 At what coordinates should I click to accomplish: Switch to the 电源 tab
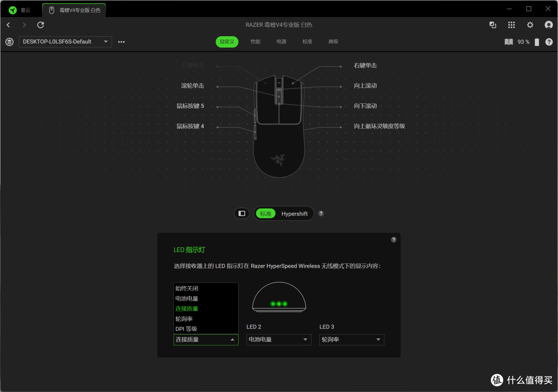281,42
